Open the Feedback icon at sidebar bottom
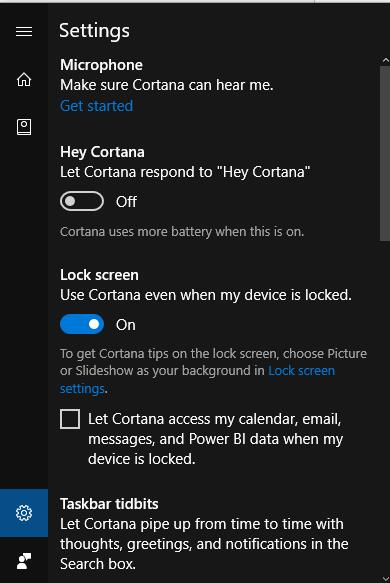 pos(24,561)
